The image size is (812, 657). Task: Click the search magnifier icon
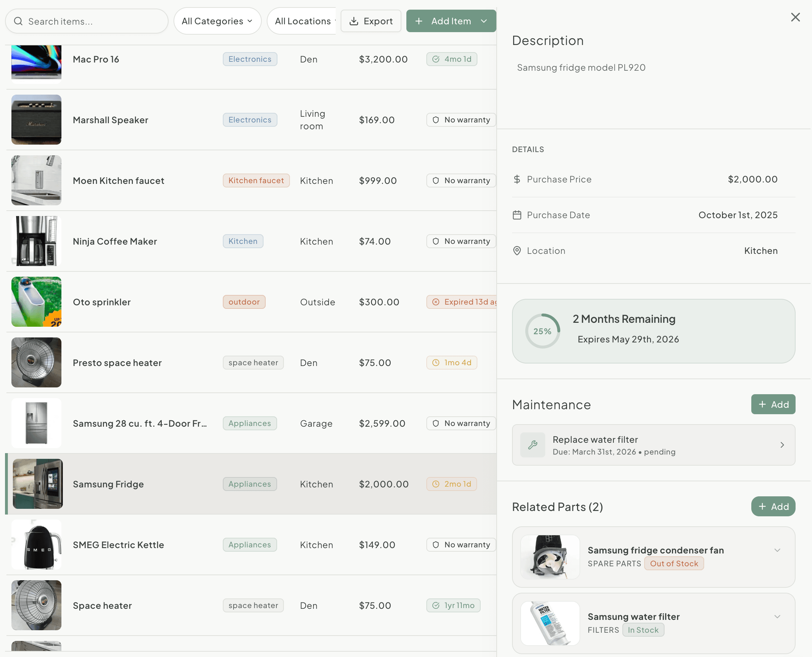(18, 21)
